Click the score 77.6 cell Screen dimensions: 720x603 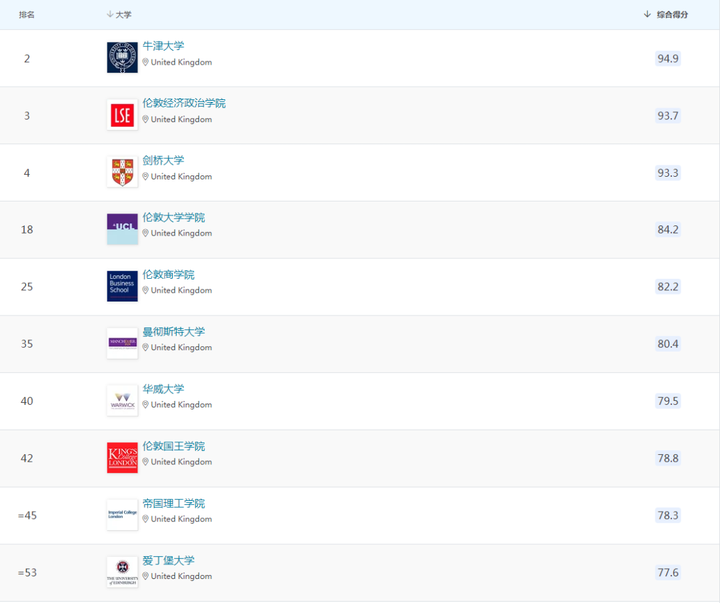coord(668,573)
